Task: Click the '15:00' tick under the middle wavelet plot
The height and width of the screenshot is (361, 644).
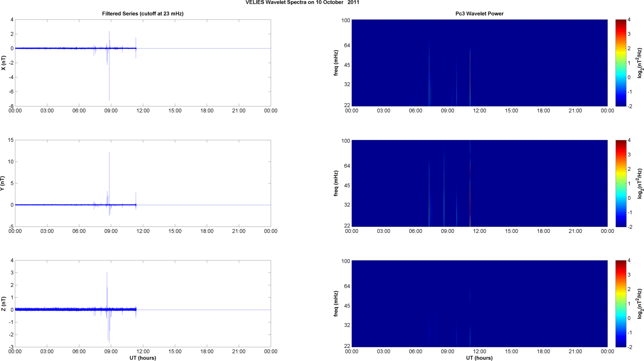Action: pos(512,231)
